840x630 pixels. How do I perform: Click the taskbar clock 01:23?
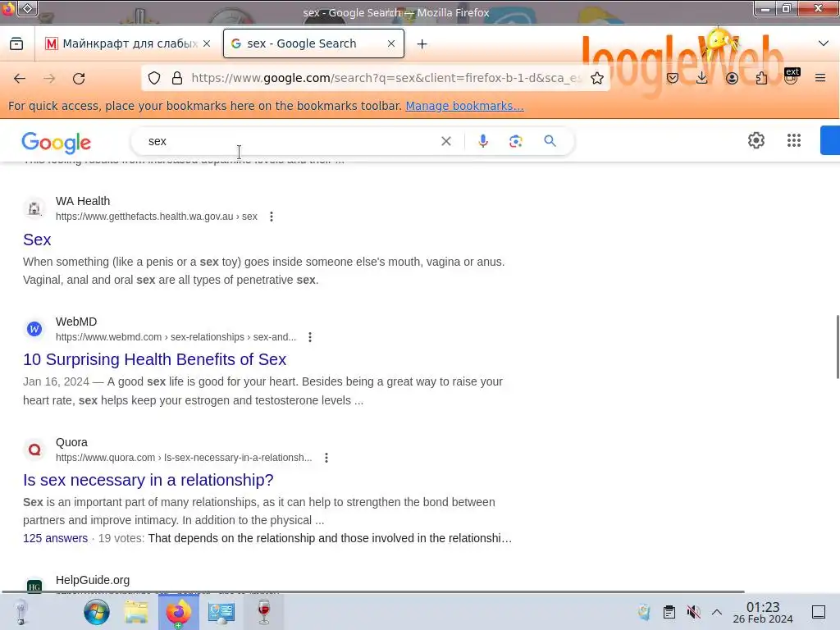pyautogui.click(x=762, y=607)
